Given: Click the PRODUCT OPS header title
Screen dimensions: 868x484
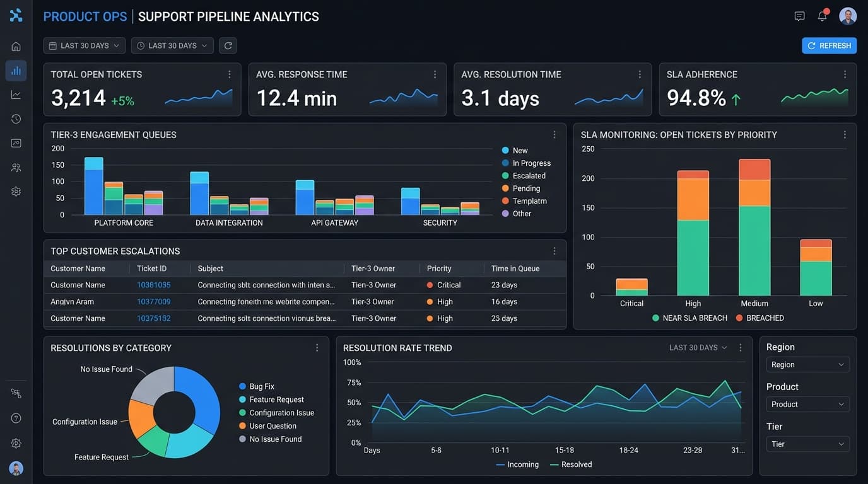Looking at the screenshot, I should (x=85, y=16).
